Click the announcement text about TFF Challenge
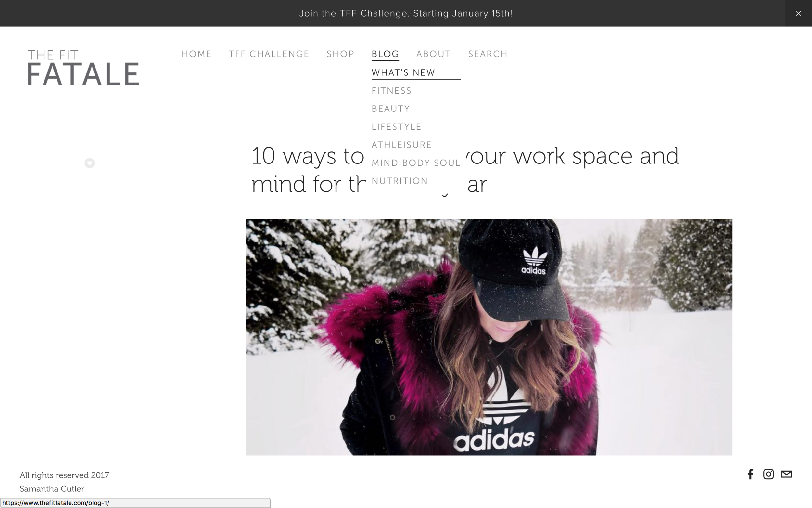Viewport: 812px width, 508px height. 405,13
